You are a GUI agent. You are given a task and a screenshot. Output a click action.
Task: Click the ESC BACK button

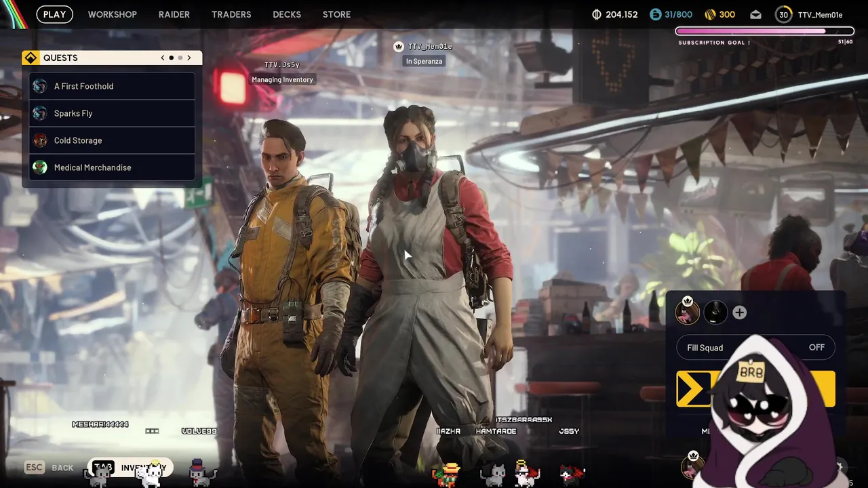point(49,468)
